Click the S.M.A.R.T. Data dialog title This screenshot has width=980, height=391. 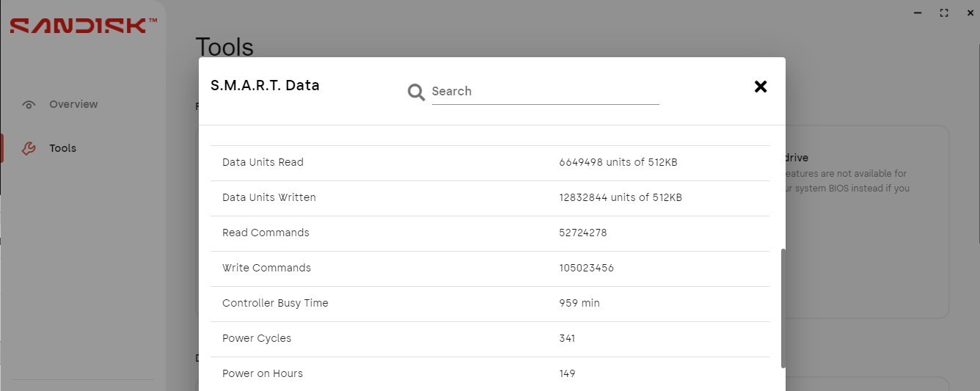(x=265, y=85)
